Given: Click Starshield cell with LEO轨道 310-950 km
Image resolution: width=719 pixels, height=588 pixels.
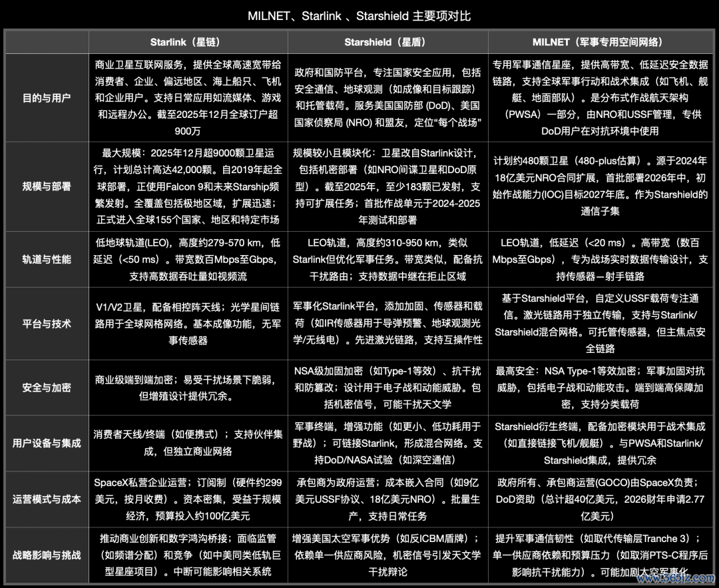Looking at the screenshot, I should coord(387,259).
